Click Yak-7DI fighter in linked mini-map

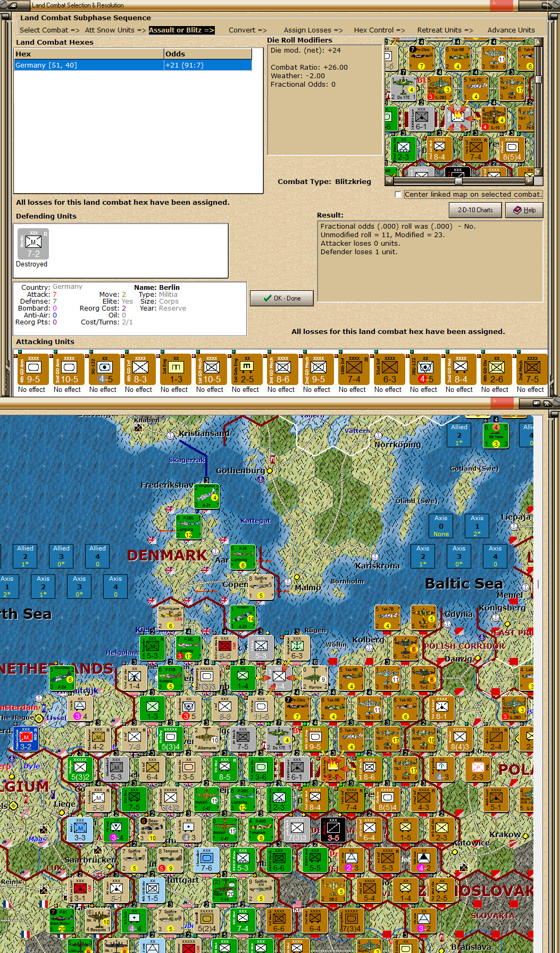click(x=475, y=88)
